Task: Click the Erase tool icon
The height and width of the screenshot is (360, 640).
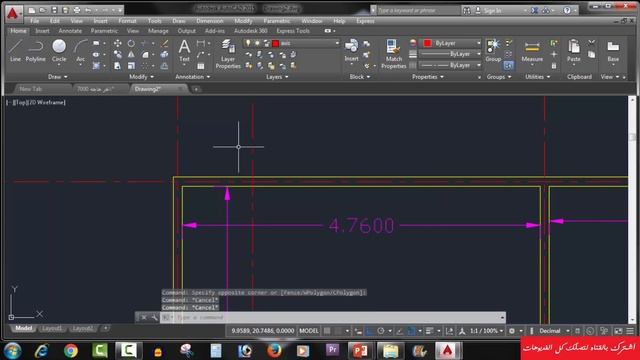Action: [x=165, y=43]
